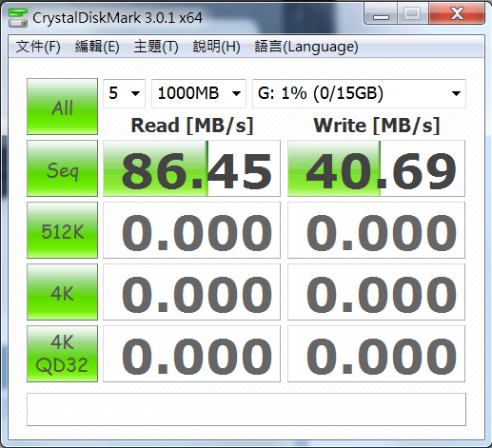Open the 語言(Language) menu
492x448 pixels.
click(306, 47)
